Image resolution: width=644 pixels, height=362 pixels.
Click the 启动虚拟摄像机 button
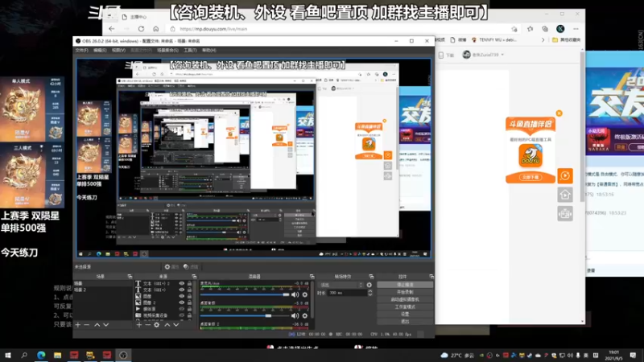point(405,299)
